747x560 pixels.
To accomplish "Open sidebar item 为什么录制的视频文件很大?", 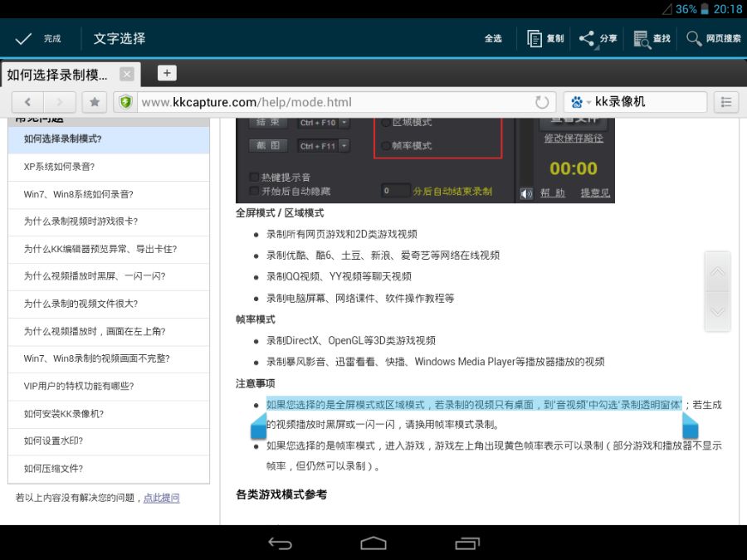I will coord(109,304).
